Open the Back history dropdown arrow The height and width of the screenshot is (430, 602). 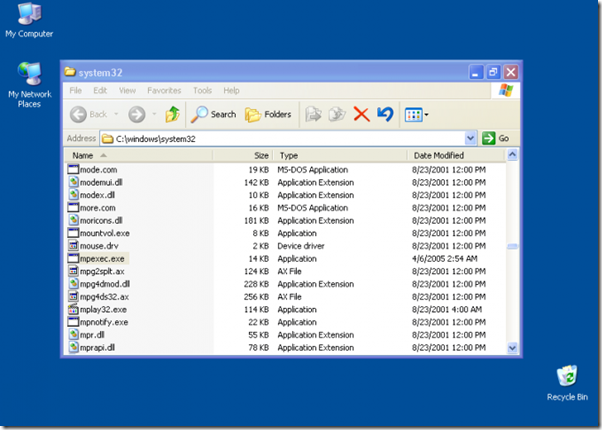pos(116,114)
